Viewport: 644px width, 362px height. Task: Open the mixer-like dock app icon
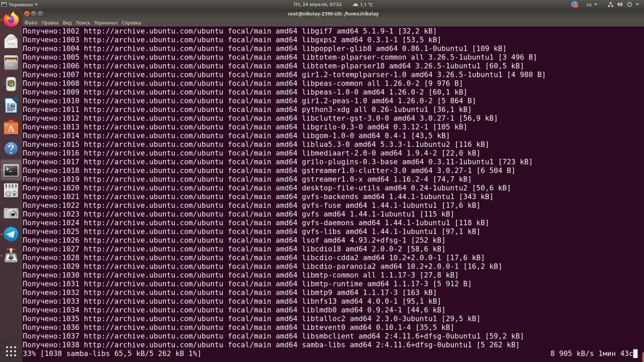pos(11,192)
